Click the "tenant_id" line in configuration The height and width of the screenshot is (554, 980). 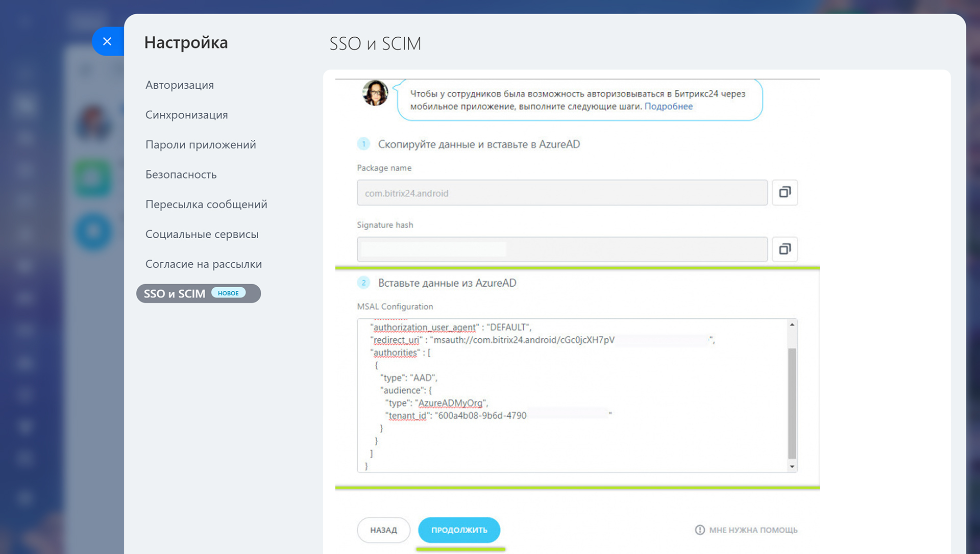pos(498,416)
